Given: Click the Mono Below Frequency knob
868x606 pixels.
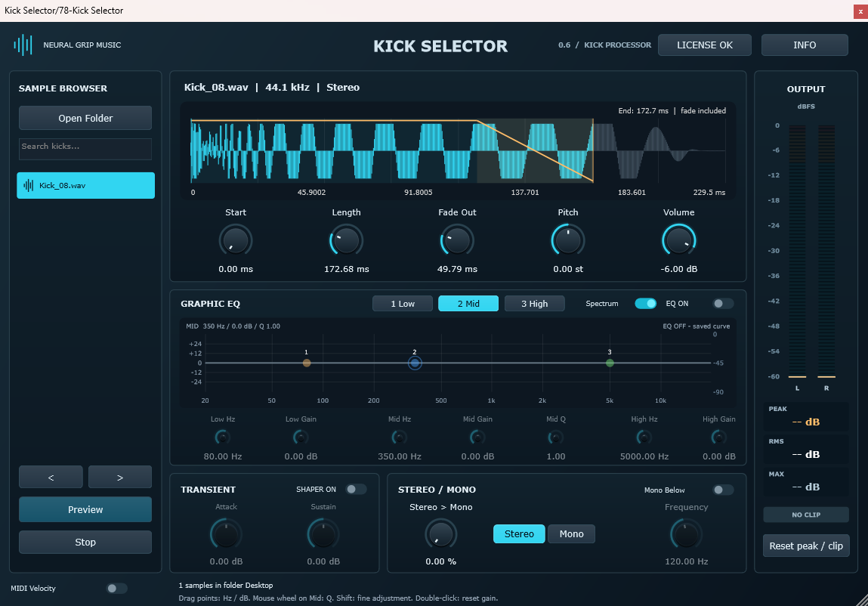Looking at the screenshot, I should 687,534.
